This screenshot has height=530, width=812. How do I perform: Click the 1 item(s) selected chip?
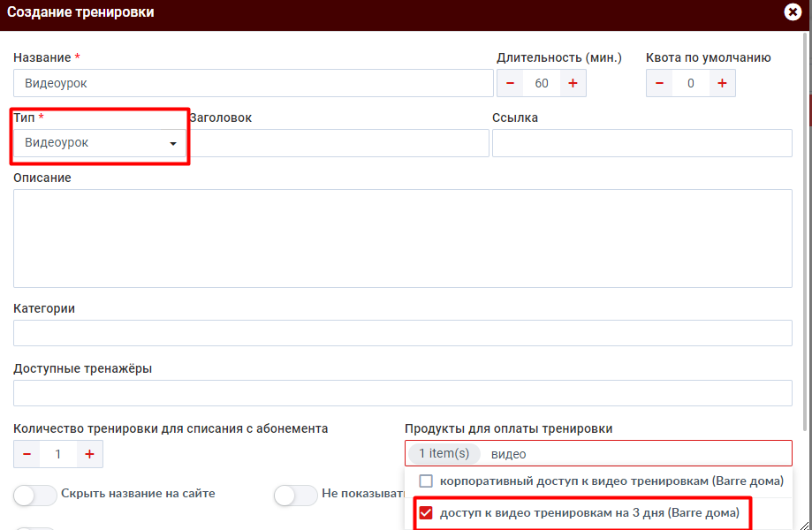tap(444, 454)
